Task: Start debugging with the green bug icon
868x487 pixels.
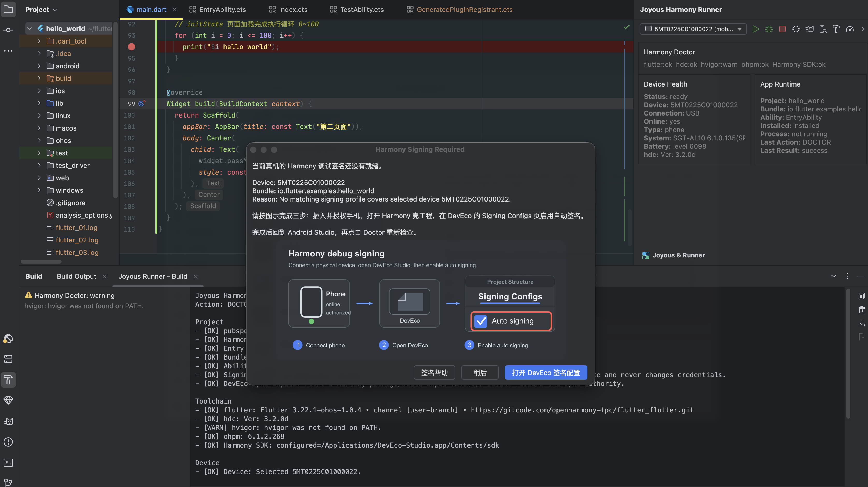Action: click(x=769, y=29)
